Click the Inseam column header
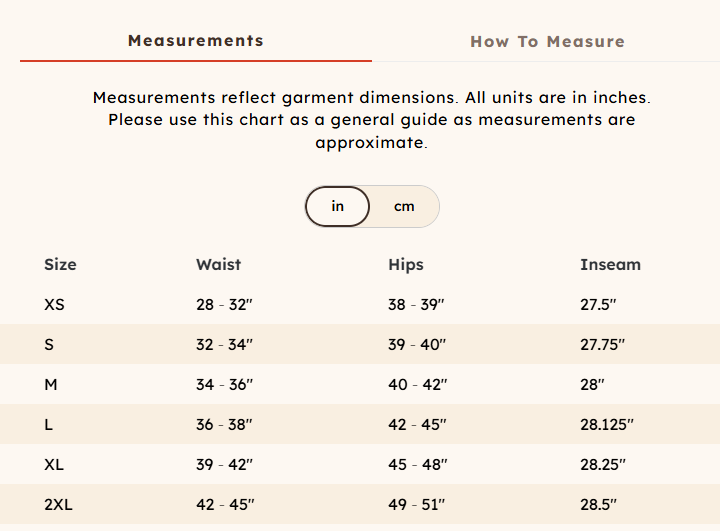The width and height of the screenshot is (720, 531). (x=610, y=265)
